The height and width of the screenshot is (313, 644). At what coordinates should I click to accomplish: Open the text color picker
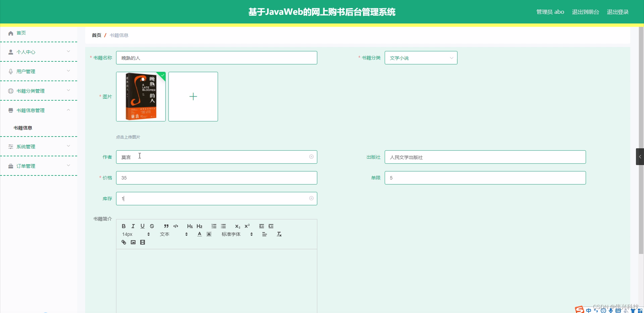199,234
